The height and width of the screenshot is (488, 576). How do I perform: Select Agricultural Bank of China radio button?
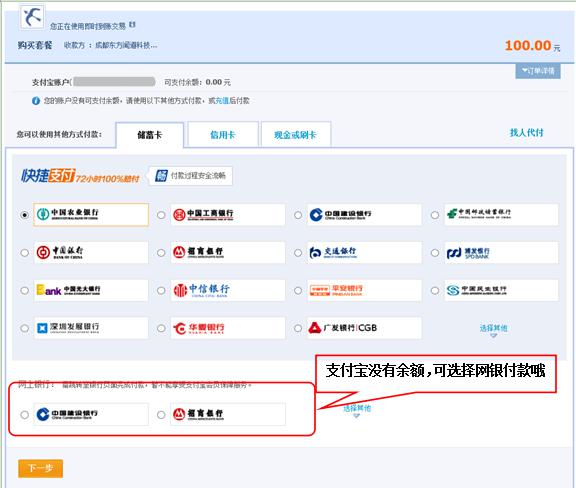pos(24,215)
